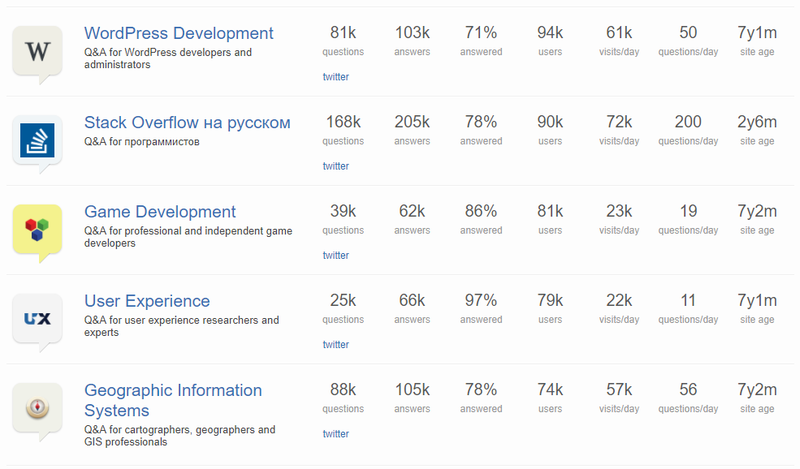Follow the Game Development twitter link
The height and width of the screenshot is (469, 800).
[336, 255]
